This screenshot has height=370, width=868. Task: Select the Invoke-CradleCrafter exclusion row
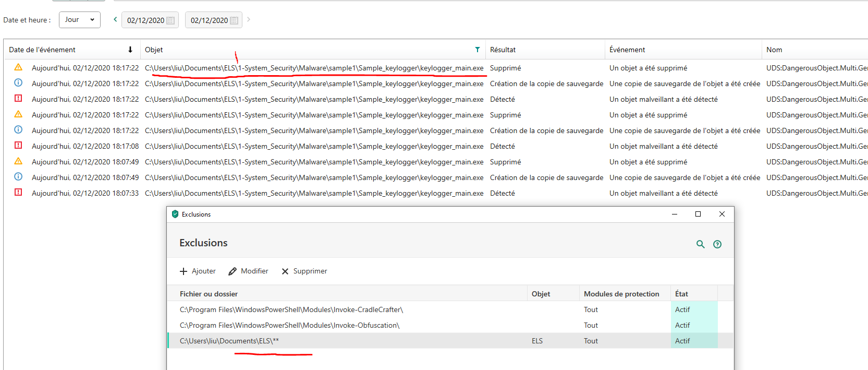pos(291,309)
